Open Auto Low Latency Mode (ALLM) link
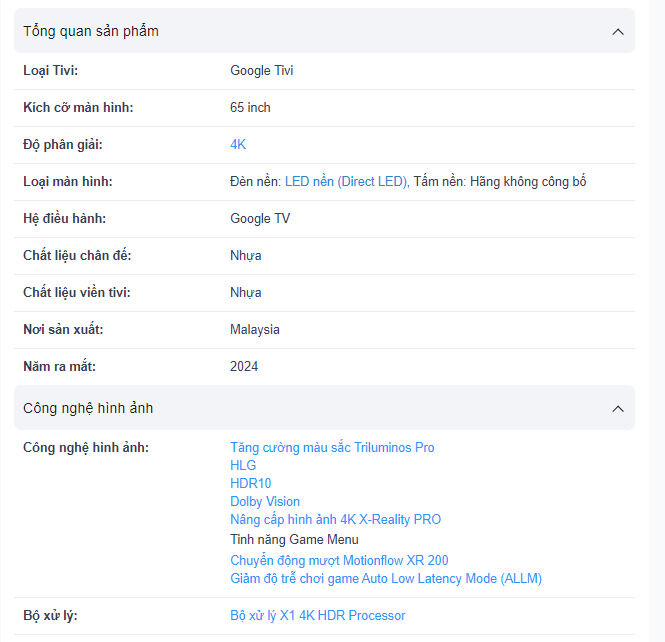This screenshot has width=665, height=642. point(386,579)
